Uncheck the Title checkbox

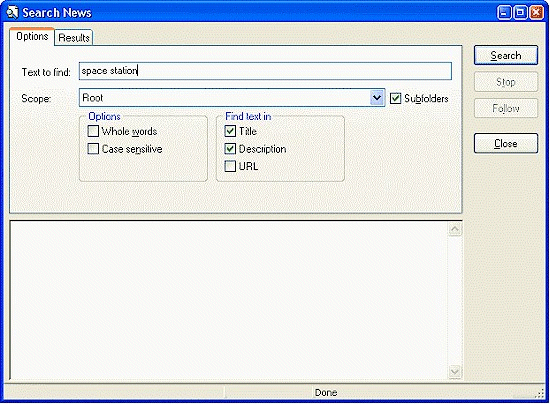[x=230, y=131]
